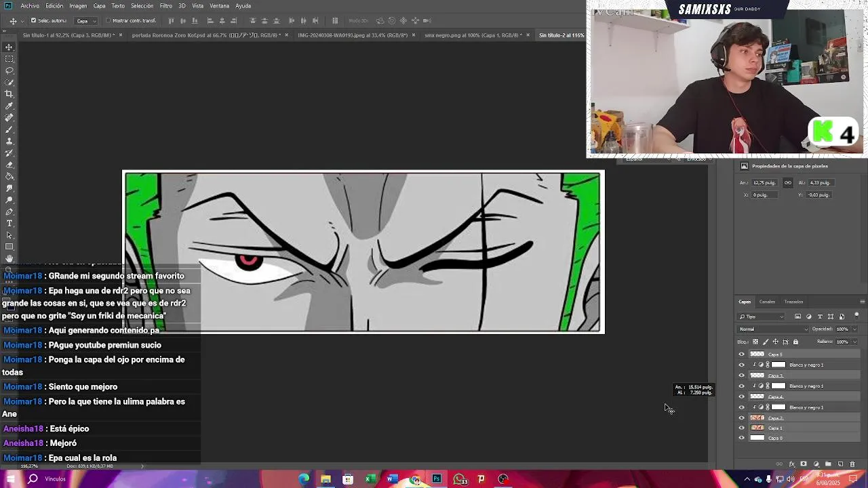Open the Layers panel options menu
Screen dimensions: 868x488
tap(862, 302)
